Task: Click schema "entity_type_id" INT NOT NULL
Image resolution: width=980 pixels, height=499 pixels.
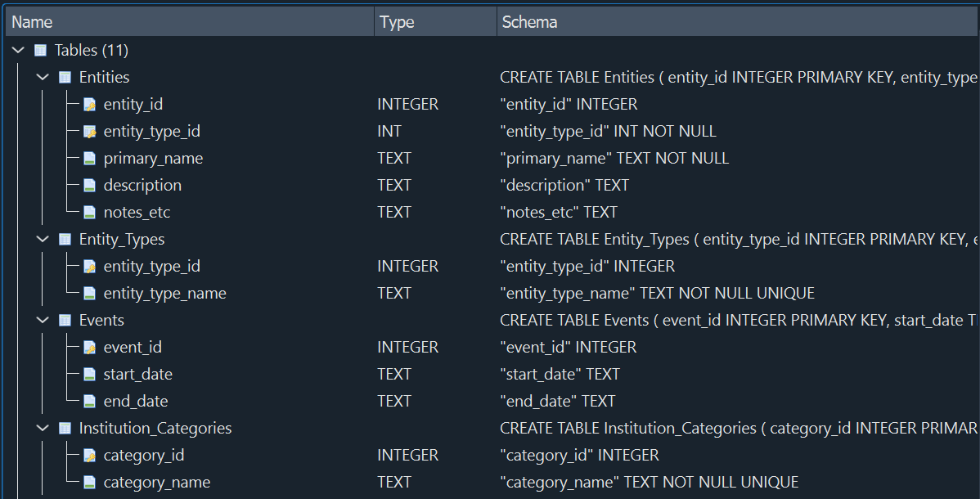Action: click(608, 132)
